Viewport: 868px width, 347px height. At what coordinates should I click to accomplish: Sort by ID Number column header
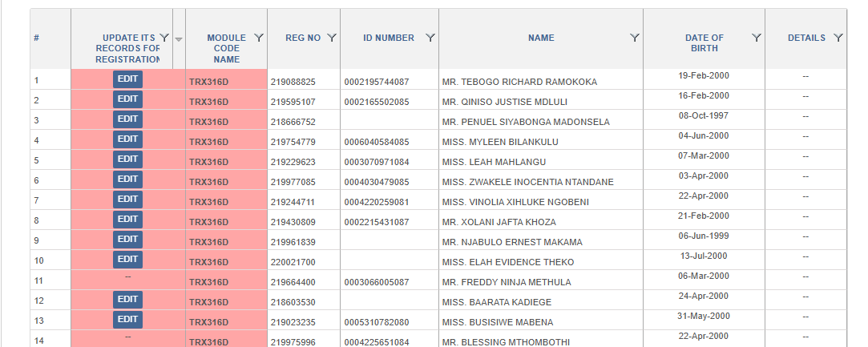tap(389, 38)
